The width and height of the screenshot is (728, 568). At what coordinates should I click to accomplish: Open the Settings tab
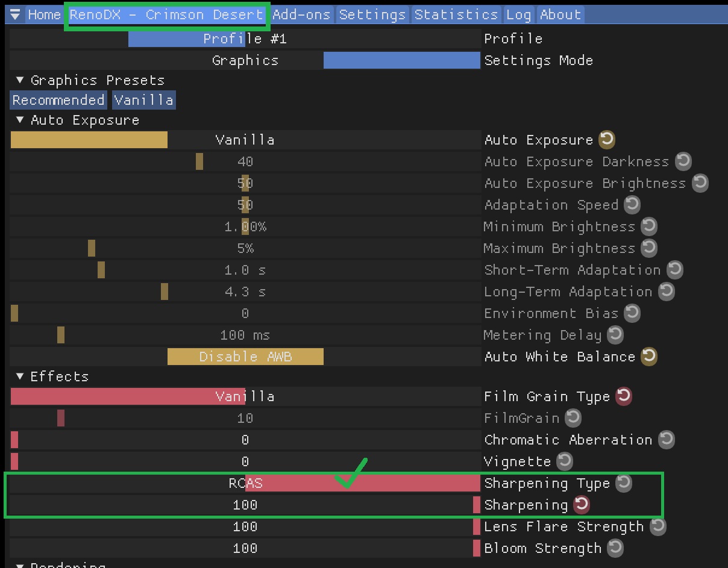coord(372,15)
